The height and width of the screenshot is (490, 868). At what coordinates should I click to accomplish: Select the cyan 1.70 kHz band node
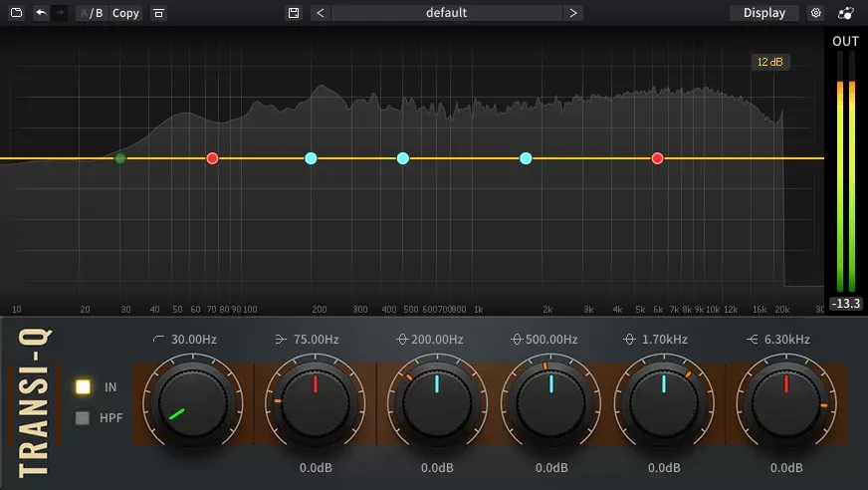(x=526, y=158)
